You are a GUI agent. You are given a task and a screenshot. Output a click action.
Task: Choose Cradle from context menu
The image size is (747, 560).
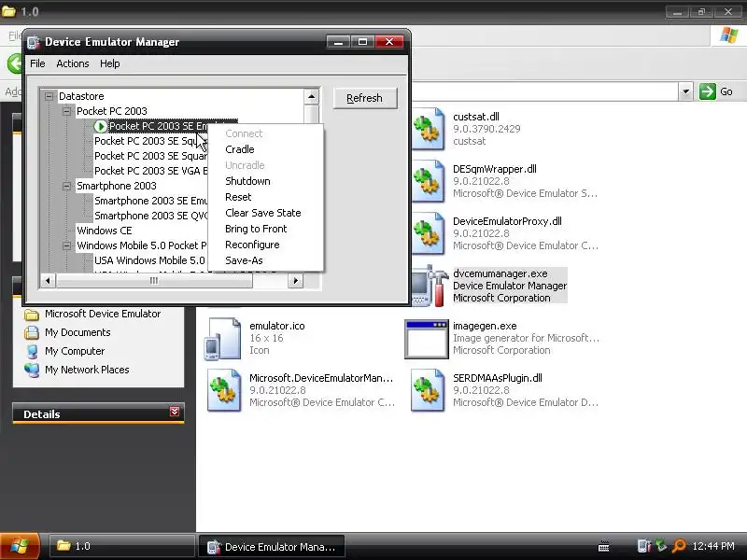pos(266,149)
